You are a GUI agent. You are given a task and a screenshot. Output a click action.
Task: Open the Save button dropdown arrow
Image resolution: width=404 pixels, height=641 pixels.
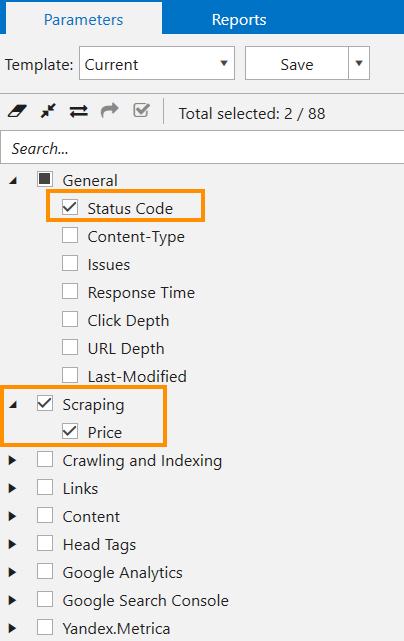tap(359, 63)
